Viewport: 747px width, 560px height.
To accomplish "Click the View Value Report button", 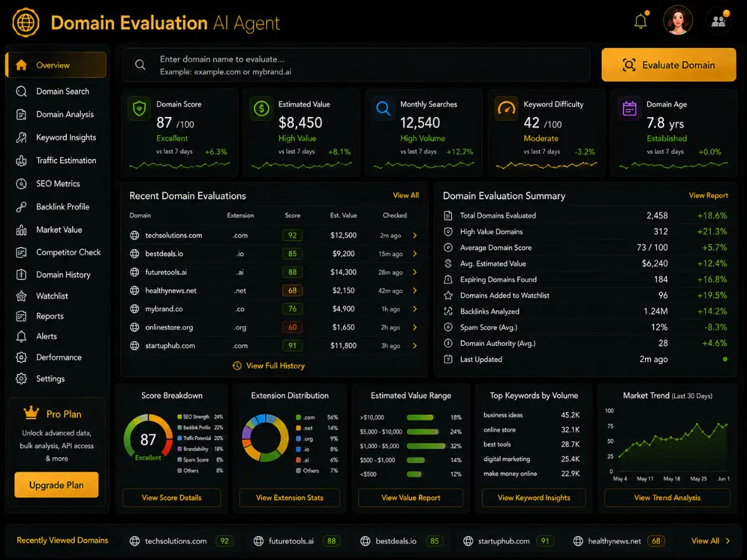I will point(411,498).
